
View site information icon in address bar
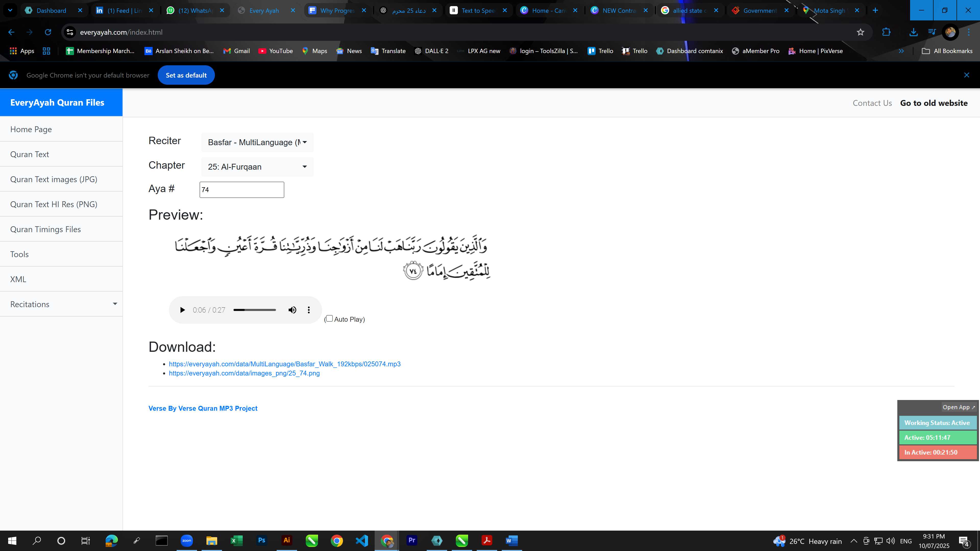(70, 32)
